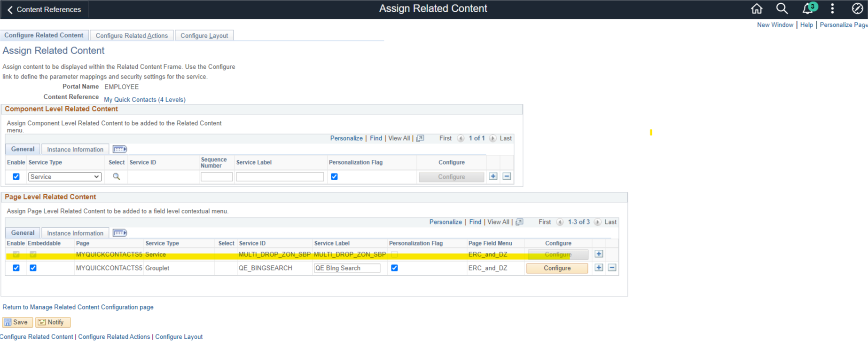868x350 pixels.
Task: Switch to Configure Related Content tab
Action: tap(44, 35)
